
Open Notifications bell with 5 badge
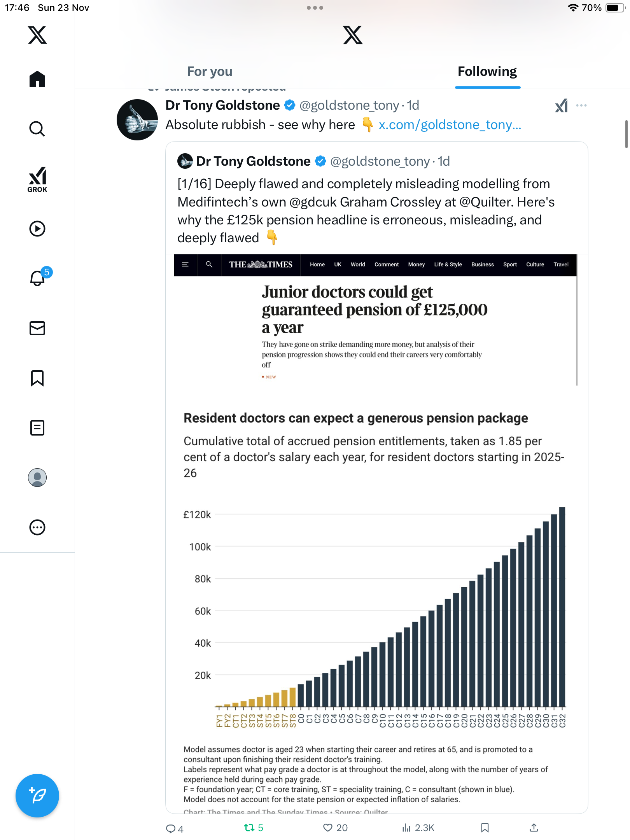coord(38,278)
